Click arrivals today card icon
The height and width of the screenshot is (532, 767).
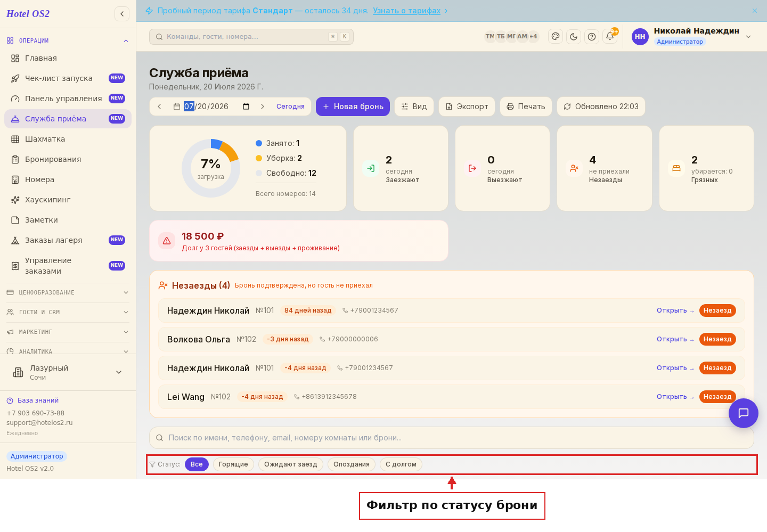tap(371, 168)
